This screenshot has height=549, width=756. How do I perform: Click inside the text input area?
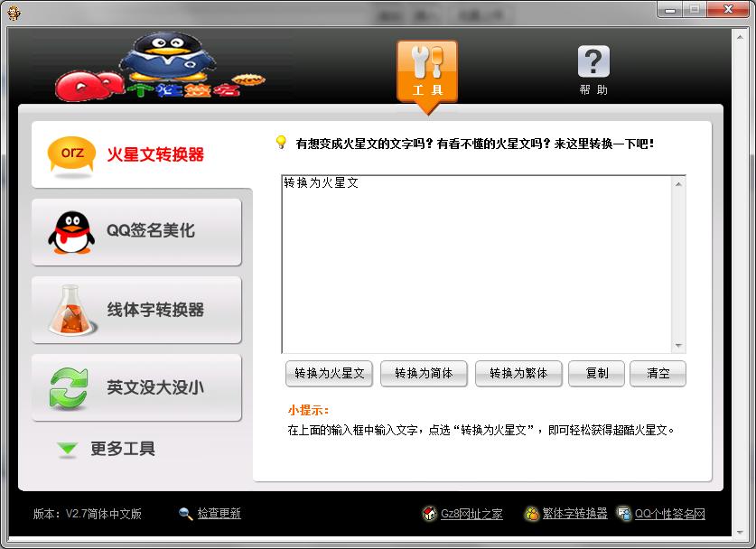coord(477,265)
